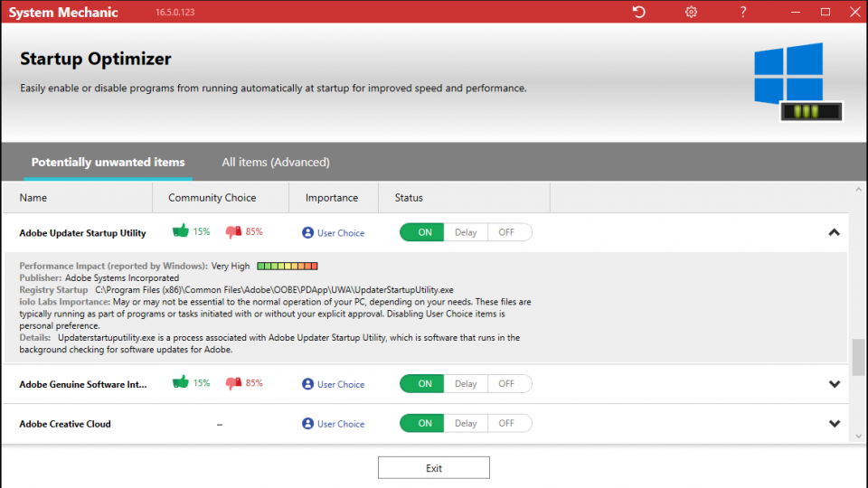Select Adobe Creative Cloud name
Image resolution: width=868 pixels, height=488 pixels.
point(65,424)
